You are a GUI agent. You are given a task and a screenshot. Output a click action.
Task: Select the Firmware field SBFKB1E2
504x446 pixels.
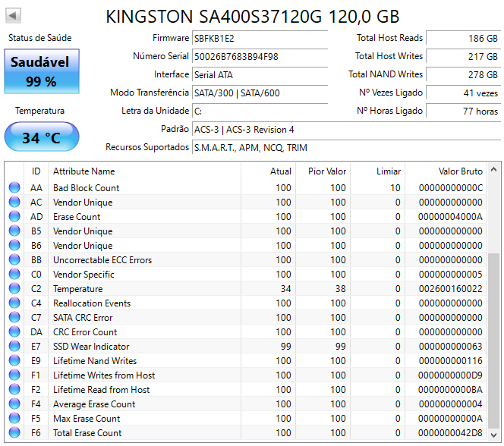260,38
